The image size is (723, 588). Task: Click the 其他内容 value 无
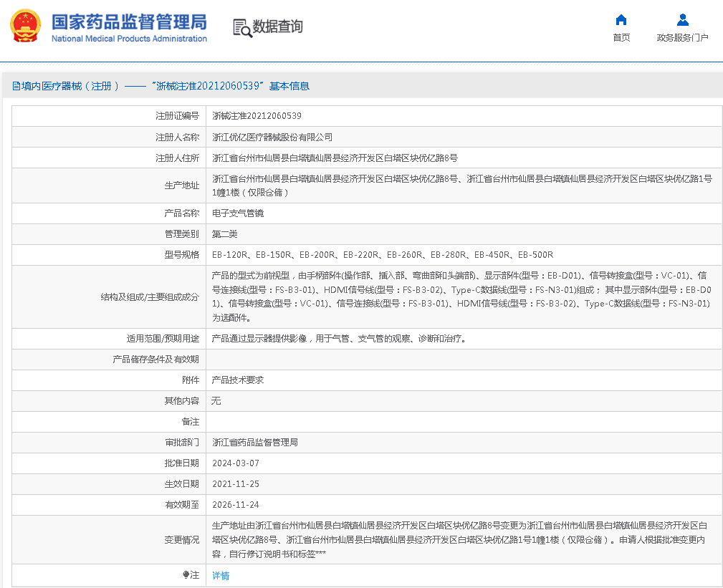(x=216, y=401)
